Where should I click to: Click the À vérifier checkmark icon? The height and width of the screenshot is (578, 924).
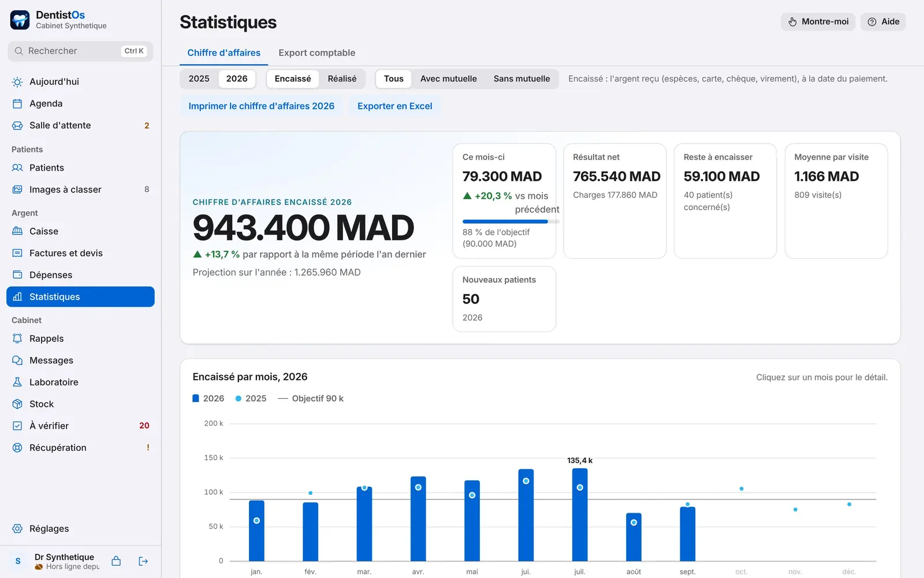pyautogui.click(x=17, y=425)
